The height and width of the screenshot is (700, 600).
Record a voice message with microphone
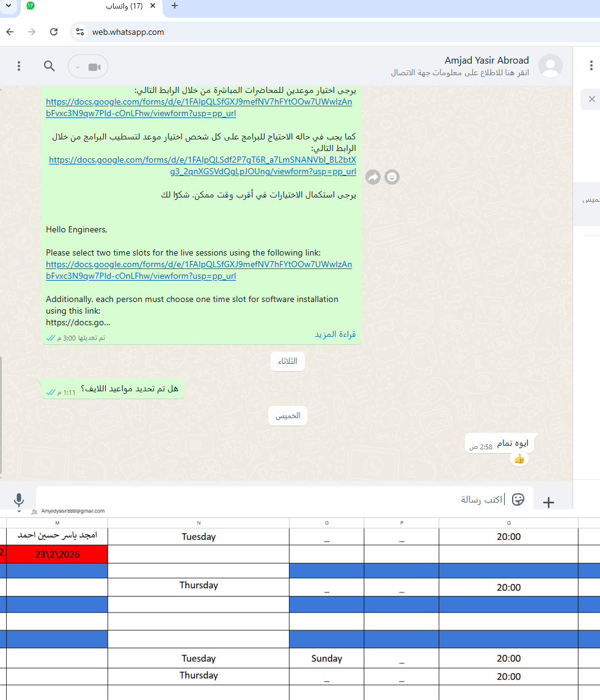coord(19,499)
